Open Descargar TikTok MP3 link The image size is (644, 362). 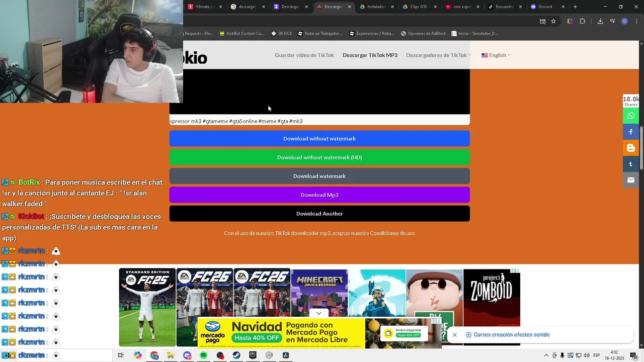(370, 55)
